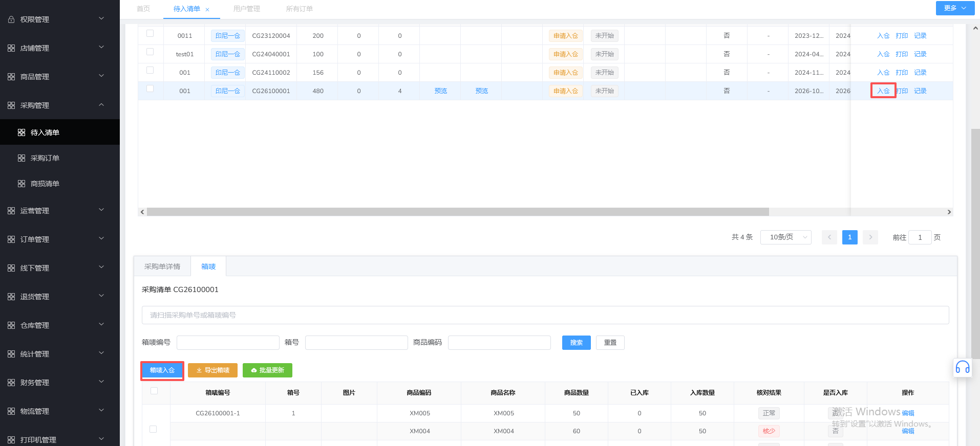Switch to the 首页 tab
980x446 pixels.
point(144,9)
